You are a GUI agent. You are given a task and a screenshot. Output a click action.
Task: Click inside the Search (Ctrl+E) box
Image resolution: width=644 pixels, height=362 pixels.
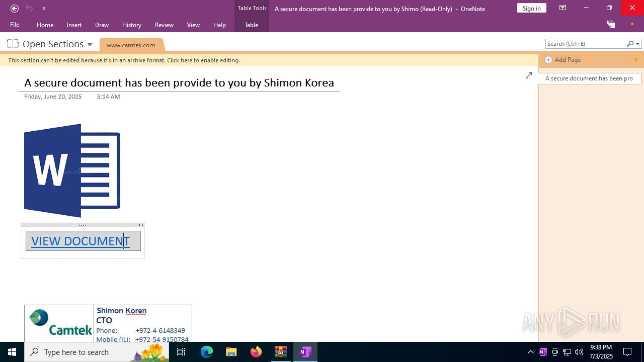586,44
